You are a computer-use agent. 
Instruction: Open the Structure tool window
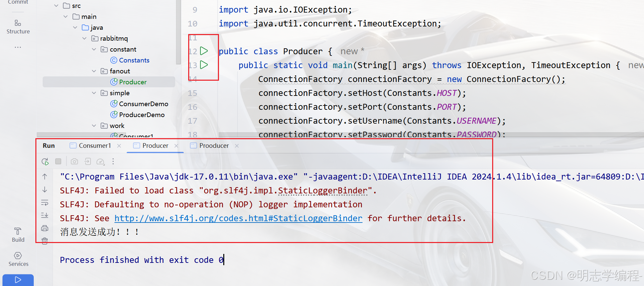pyautogui.click(x=18, y=26)
